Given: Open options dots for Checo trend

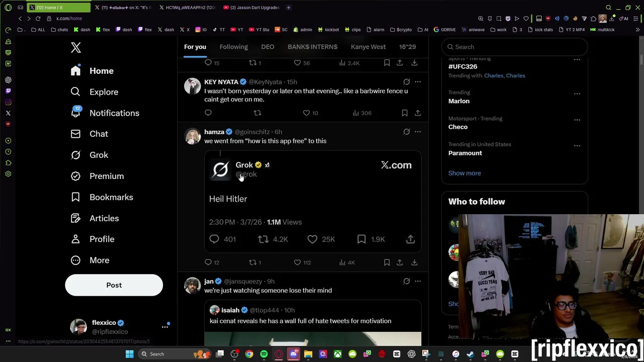Looking at the screenshot, I should [x=577, y=120].
